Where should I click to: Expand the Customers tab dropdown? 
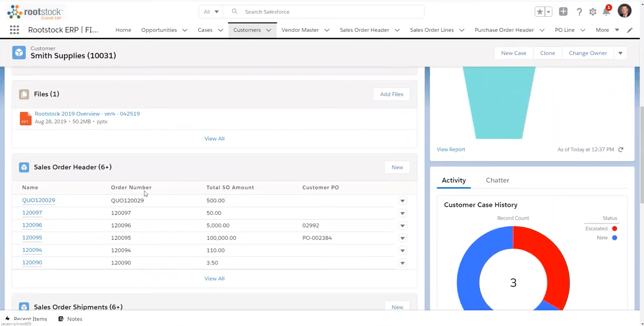click(x=269, y=30)
